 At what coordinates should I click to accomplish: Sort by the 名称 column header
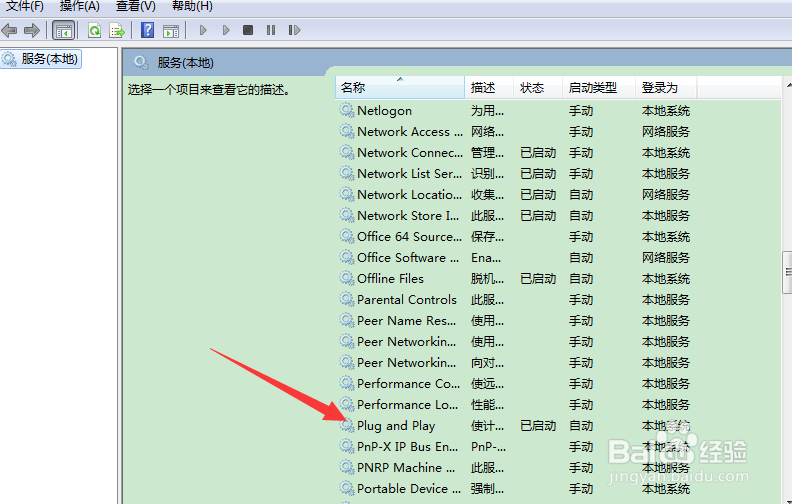point(400,87)
